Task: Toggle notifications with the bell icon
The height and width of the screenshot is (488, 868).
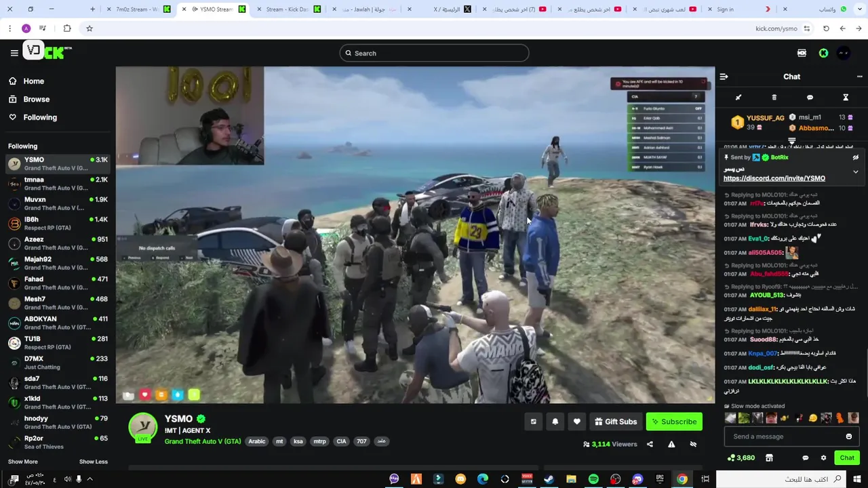Action: pos(555,422)
